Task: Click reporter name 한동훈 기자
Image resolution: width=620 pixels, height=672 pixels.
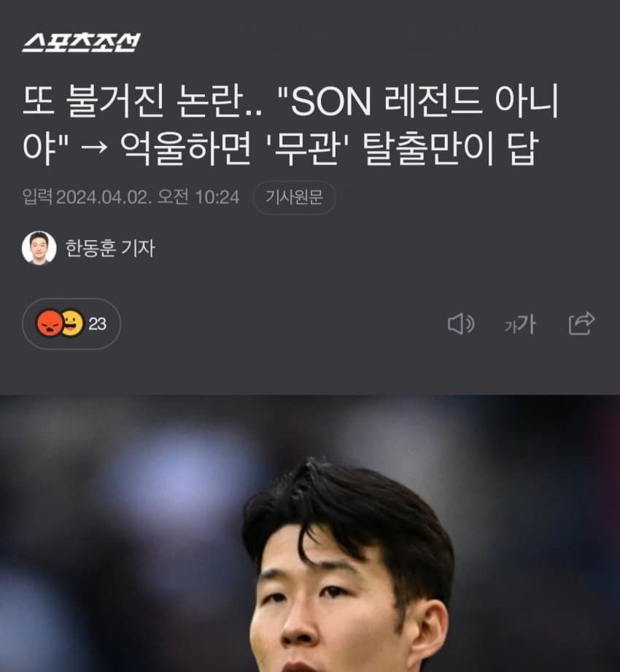Action: point(110,248)
